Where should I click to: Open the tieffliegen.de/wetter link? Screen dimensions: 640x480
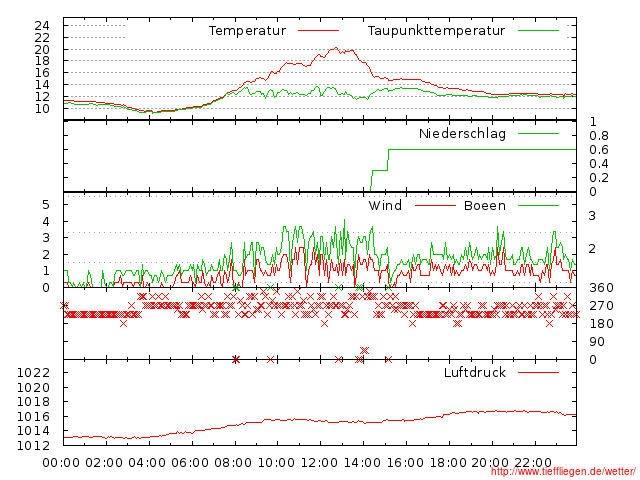click(563, 471)
